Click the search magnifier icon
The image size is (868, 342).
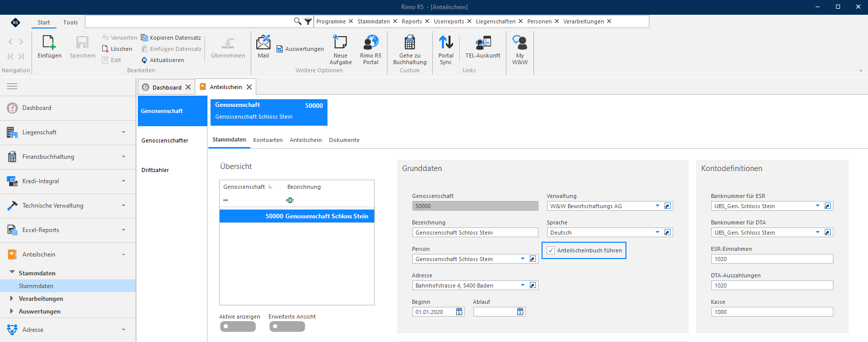(x=297, y=21)
